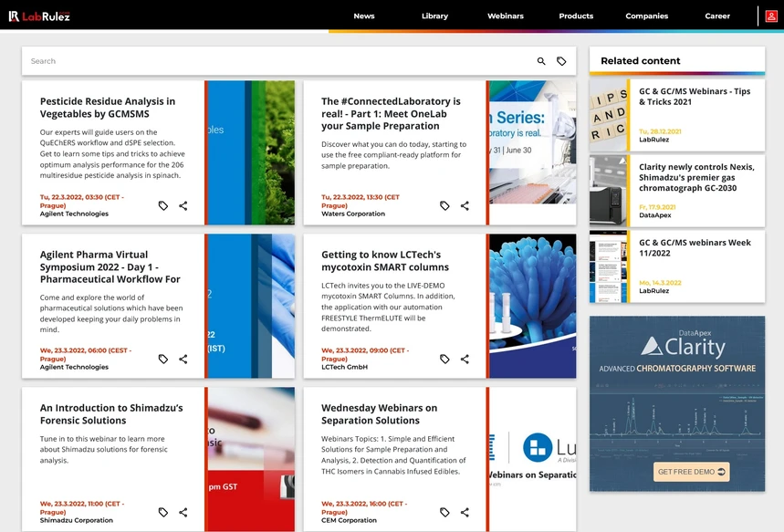Click the search magnifier icon
Viewport: 784px width, 532px height.
541,61
